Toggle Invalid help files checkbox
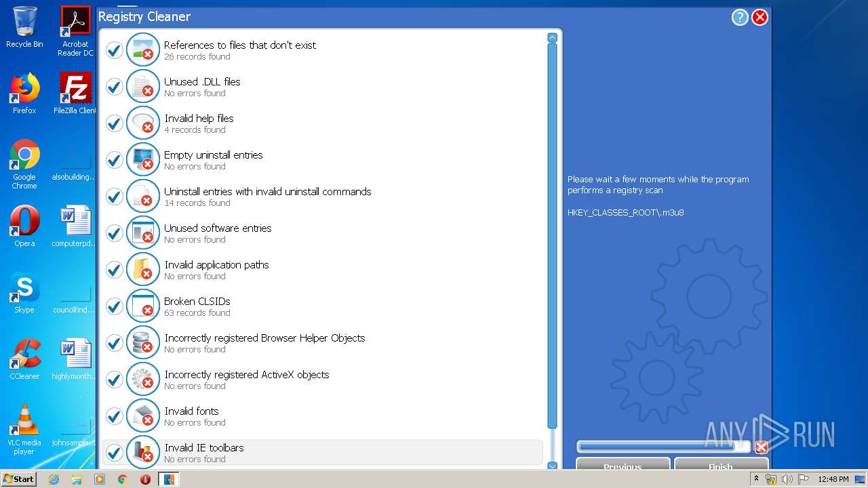 114,123
